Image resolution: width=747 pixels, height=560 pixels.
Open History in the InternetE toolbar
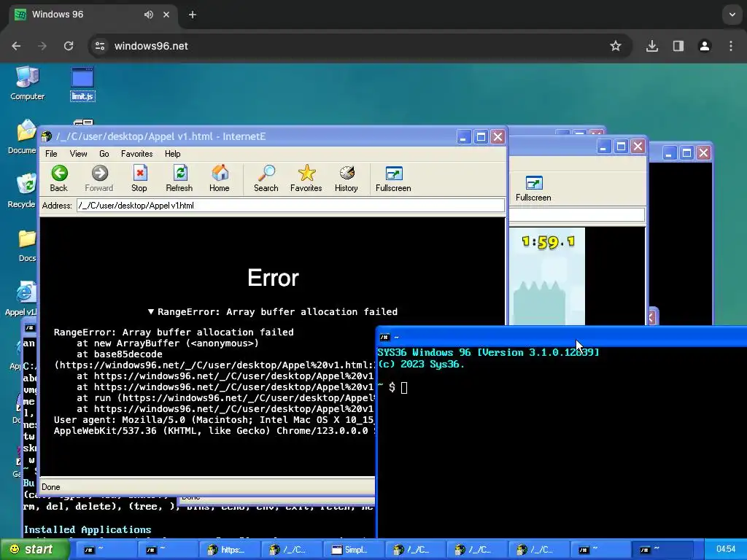click(347, 179)
